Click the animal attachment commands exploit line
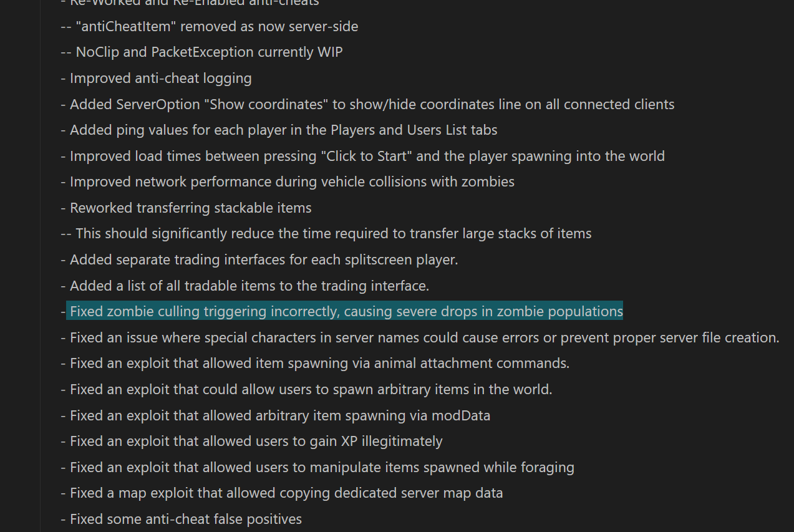 pos(315,363)
